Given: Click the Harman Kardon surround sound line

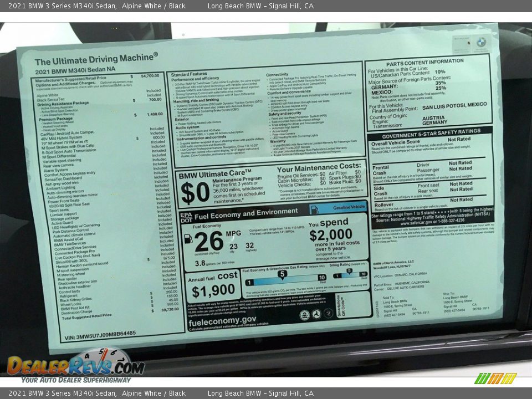Looking at the screenshot, I should coord(82,265).
